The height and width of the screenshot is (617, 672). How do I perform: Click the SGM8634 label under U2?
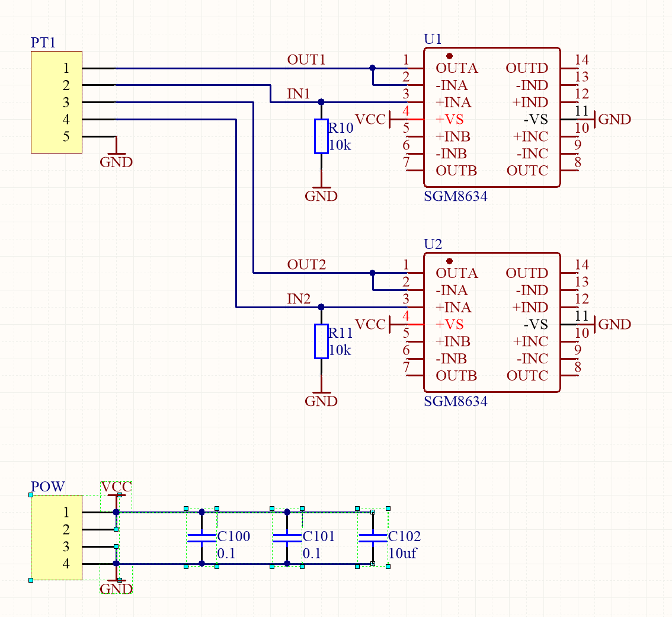[455, 402]
